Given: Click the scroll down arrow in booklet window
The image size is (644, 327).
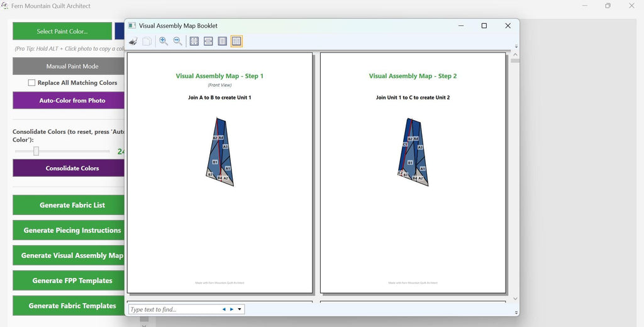Looking at the screenshot, I should [516, 299].
